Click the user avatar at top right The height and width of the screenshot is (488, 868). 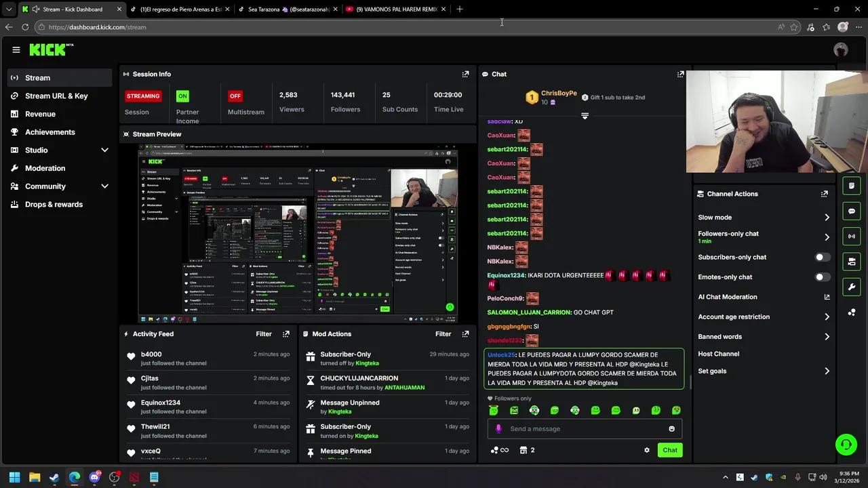[x=841, y=49]
